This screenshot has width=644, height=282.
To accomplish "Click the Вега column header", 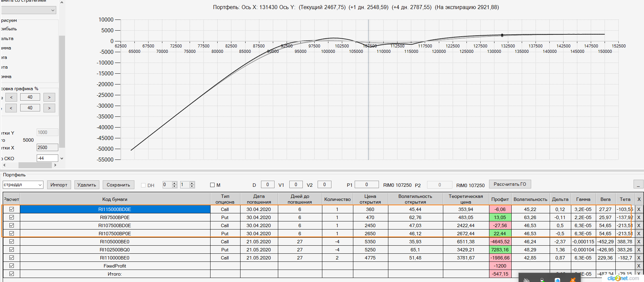I will click(x=605, y=199).
